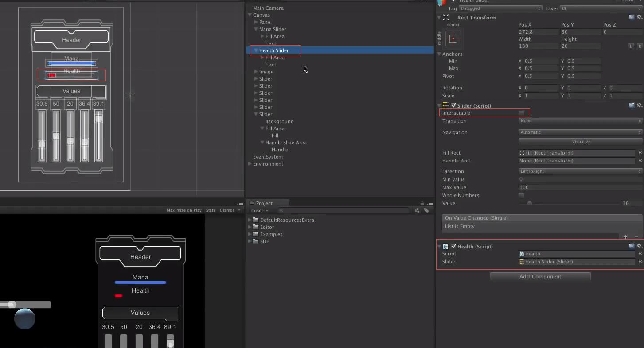Viewport: 644px width, 348px height.
Task: Click the Pos X field
Action: [x=538, y=32]
